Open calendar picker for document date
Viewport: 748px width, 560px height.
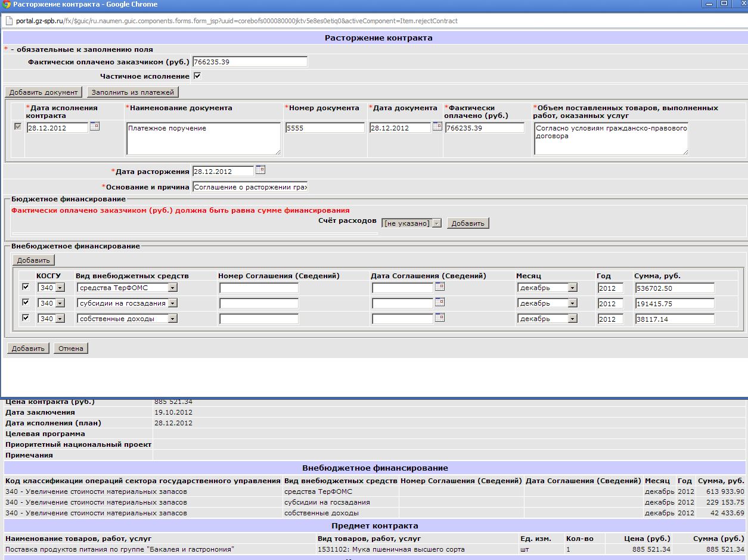(437, 126)
